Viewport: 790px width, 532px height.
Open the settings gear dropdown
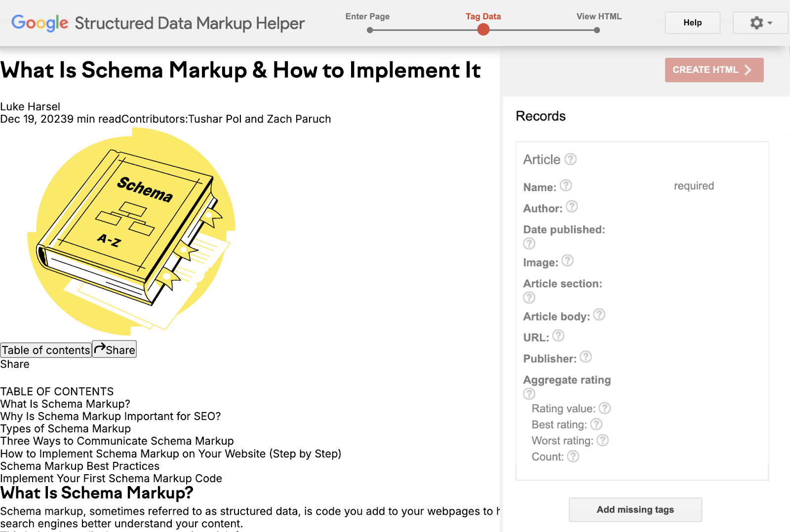point(760,23)
